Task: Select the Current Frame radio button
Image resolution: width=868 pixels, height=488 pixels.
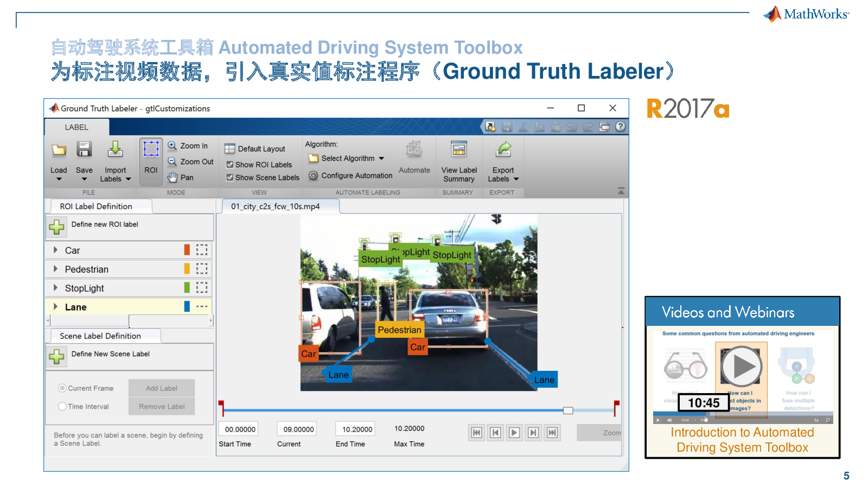Action: pyautogui.click(x=62, y=388)
